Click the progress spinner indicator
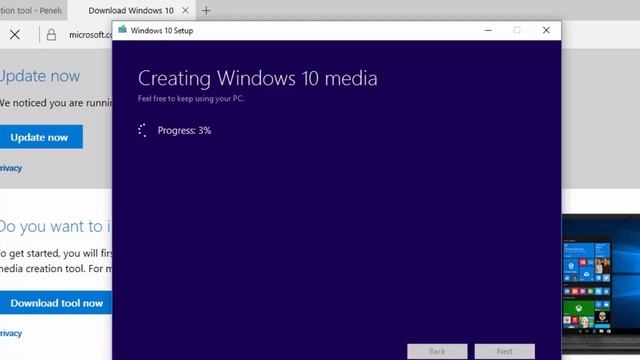This screenshot has width=640, height=360. tap(142, 130)
